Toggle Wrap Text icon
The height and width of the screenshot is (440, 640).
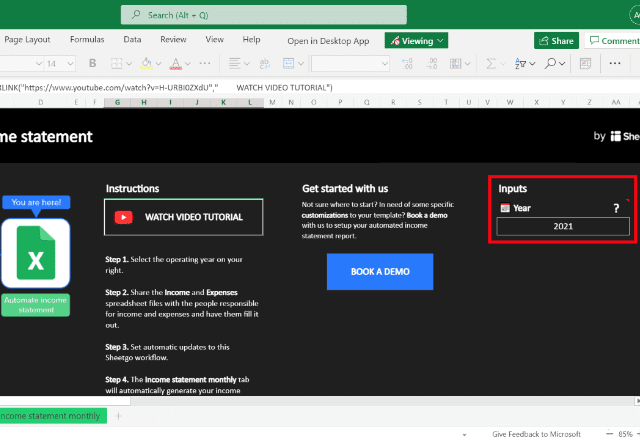pyautogui.click(x=264, y=63)
